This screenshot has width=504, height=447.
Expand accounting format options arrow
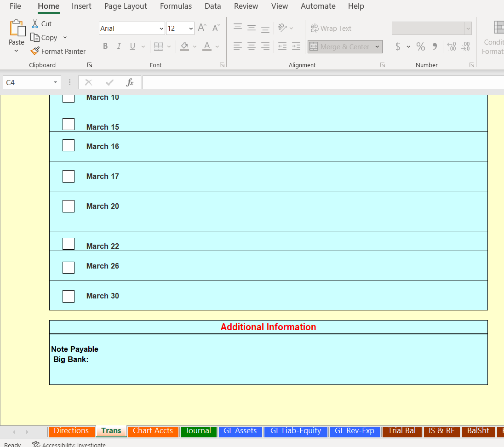click(x=408, y=46)
